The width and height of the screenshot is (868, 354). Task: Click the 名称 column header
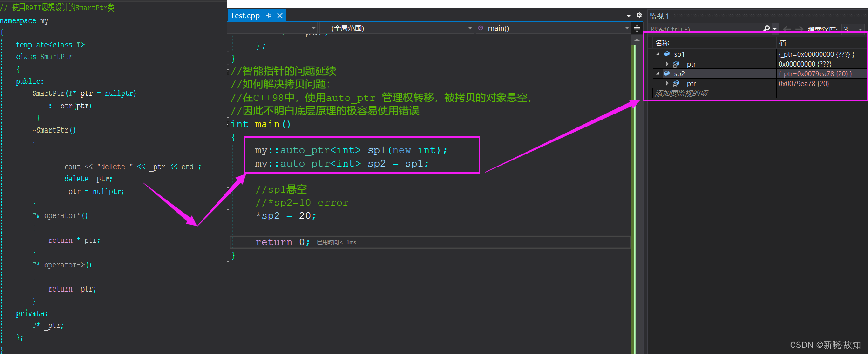[x=662, y=43]
